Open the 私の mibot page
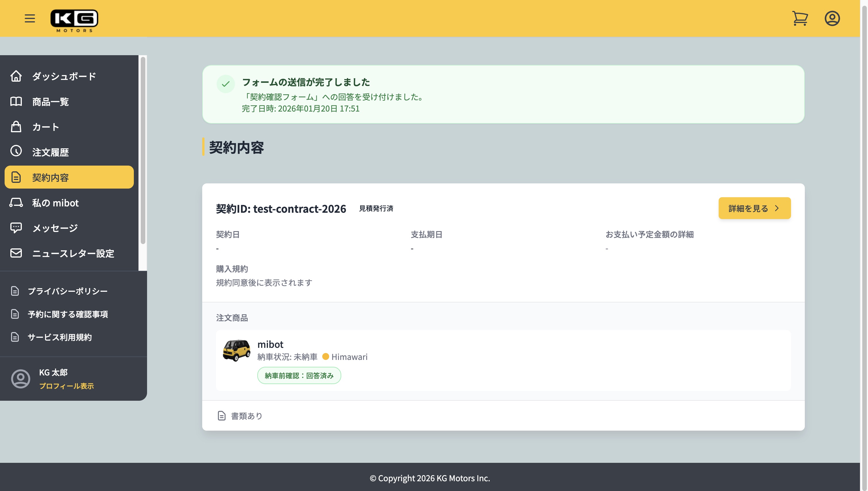 click(55, 203)
